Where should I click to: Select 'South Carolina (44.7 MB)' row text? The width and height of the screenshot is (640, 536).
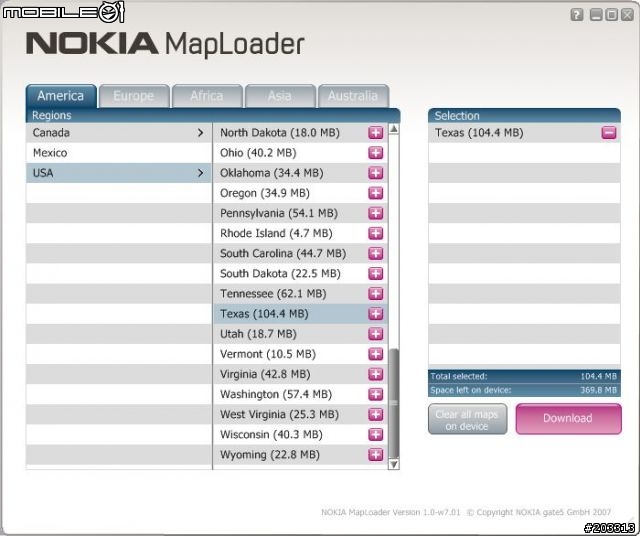pos(283,253)
